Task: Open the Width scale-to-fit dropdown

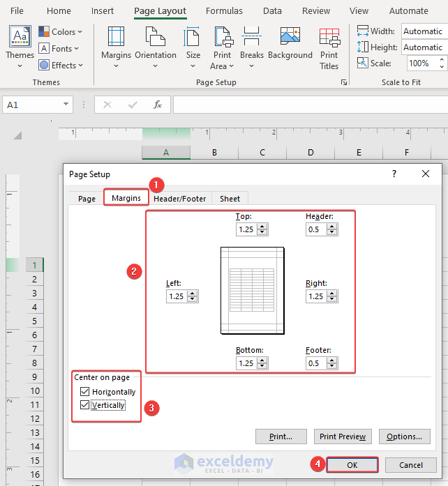Action: [423, 31]
